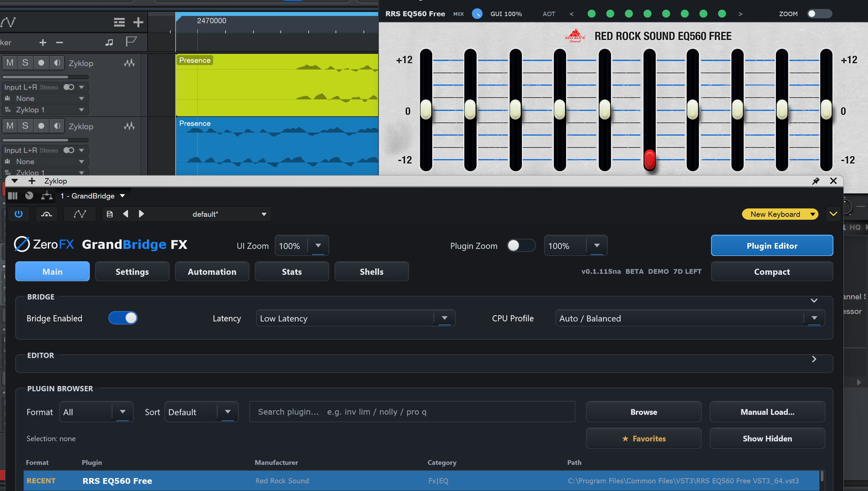Image resolution: width=868 pixels, height=491 pixels.
Task: Click the plus button in the marker row
Action: [43, 43]
